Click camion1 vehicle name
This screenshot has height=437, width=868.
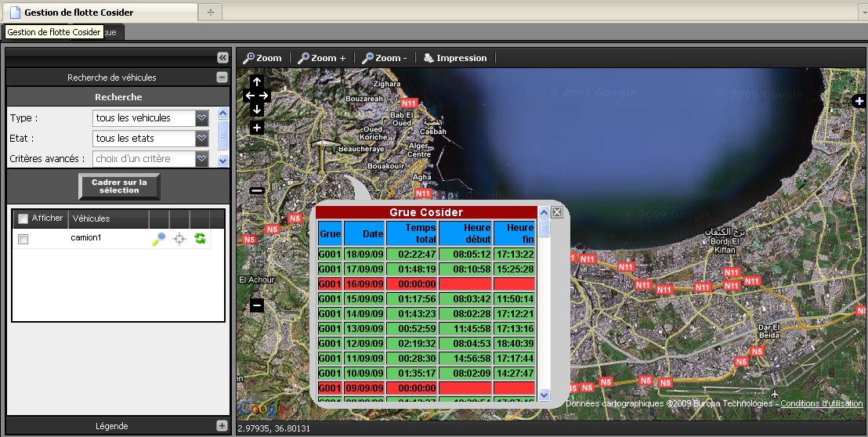(x=86, y=238)
